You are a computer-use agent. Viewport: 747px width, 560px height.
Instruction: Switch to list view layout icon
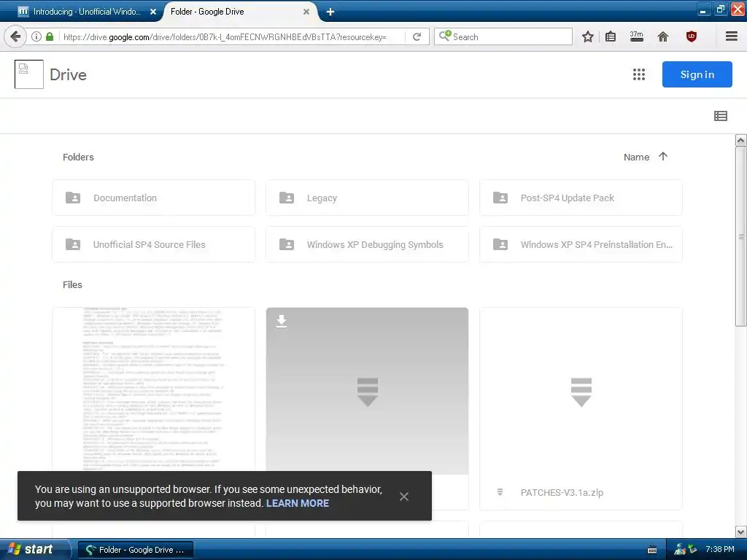tap(720, 116)
